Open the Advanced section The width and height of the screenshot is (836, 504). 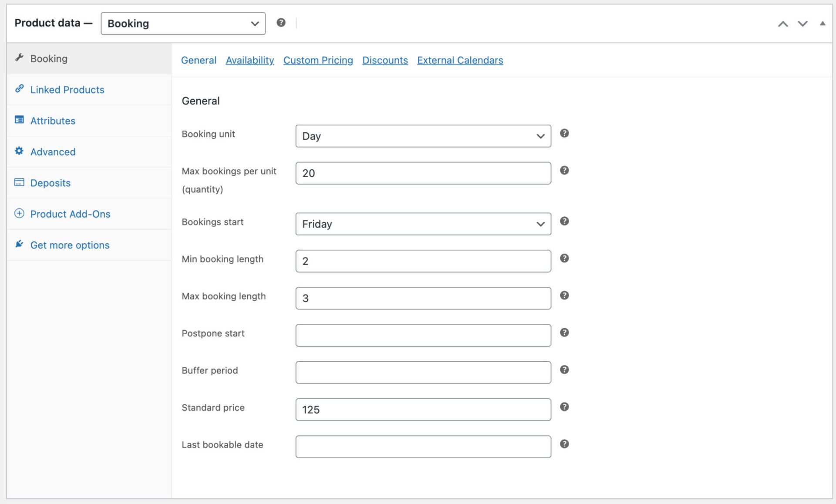coord(89,152)
